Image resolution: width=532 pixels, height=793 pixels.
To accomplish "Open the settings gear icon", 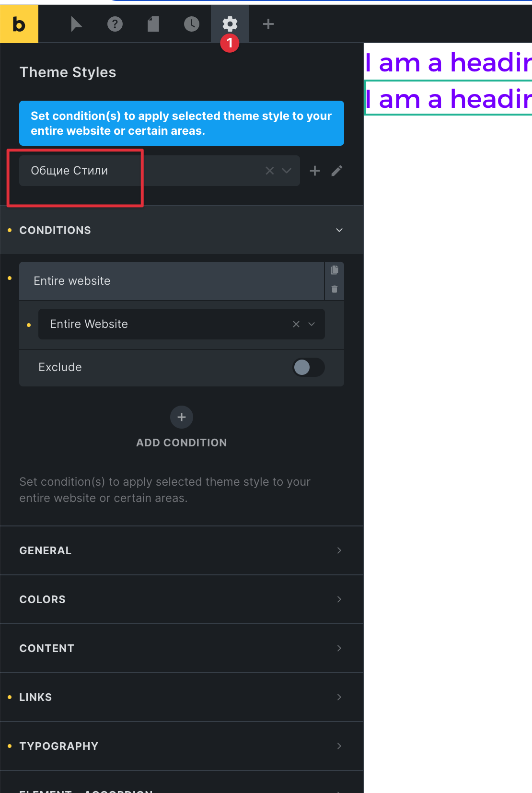I will click(230, 24).
